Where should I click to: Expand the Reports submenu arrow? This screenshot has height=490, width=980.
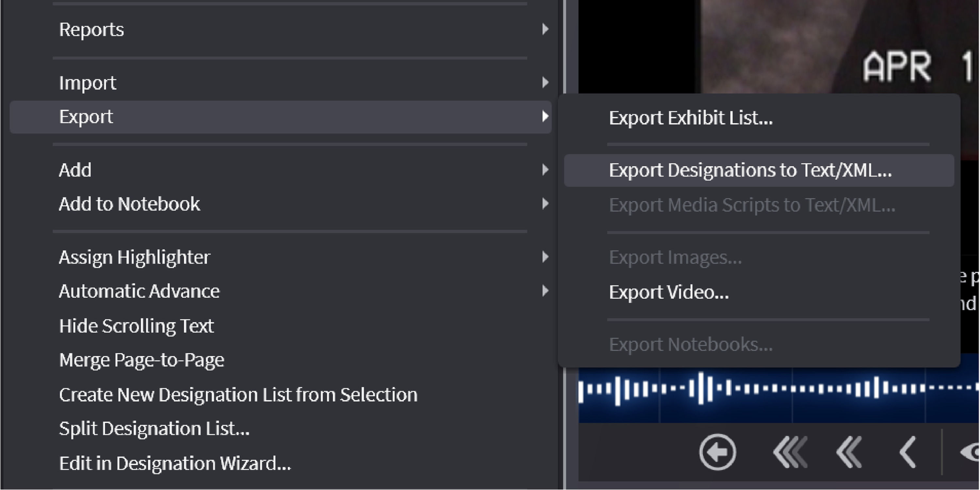(x=545, y=29)
